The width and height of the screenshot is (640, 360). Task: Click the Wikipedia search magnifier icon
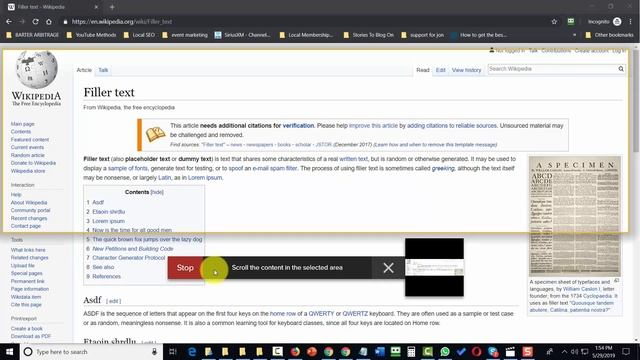(621, 69)
